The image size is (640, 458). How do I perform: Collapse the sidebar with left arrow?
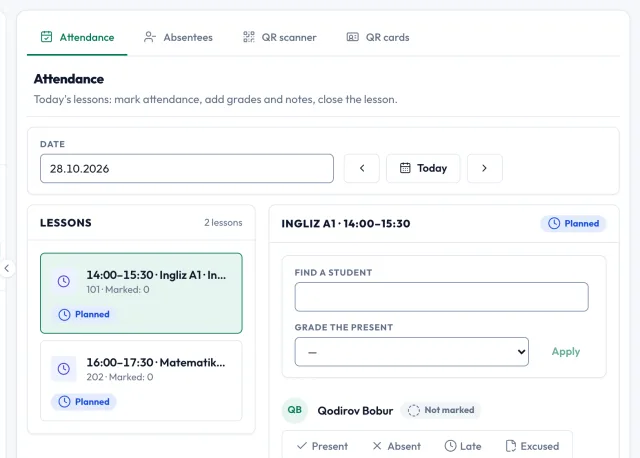click(x=7, y=268)
